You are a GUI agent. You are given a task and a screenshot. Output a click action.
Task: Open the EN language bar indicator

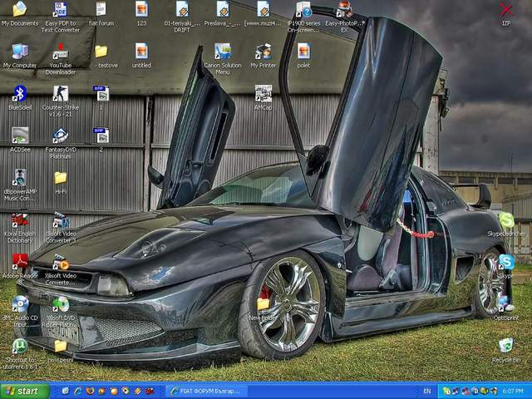(x=427, y=391)
